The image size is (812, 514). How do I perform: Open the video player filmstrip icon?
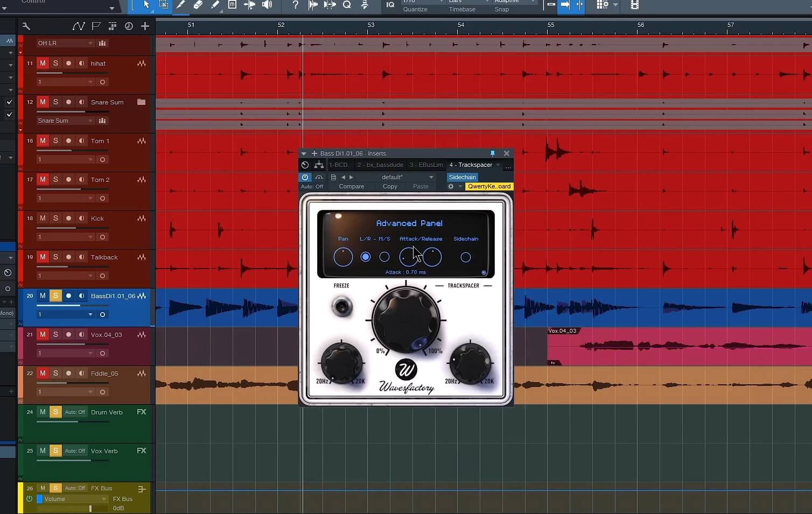634,5
